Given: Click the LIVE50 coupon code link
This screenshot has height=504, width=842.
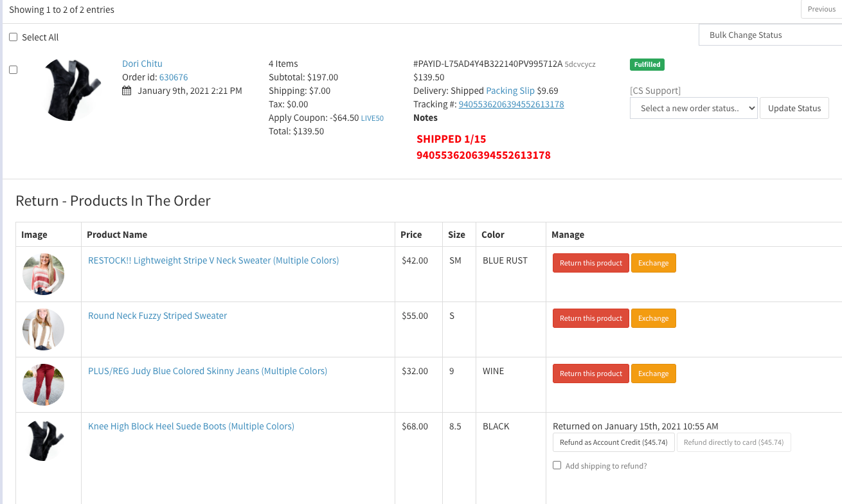Looking at the screenshot, I should click(372, 118).
